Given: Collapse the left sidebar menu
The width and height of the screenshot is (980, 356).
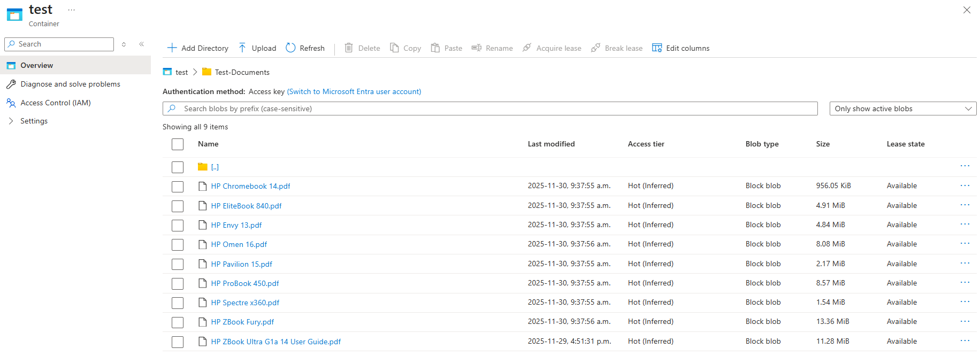Looking at the screenshot, I should coord(142,44).
